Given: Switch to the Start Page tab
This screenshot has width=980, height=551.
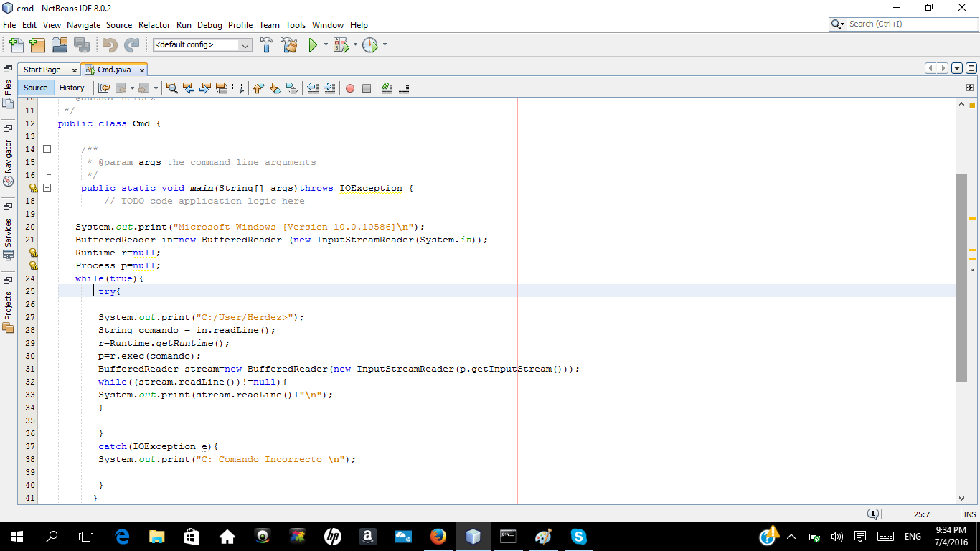Looking at the screenshot, I should [42, 70].
